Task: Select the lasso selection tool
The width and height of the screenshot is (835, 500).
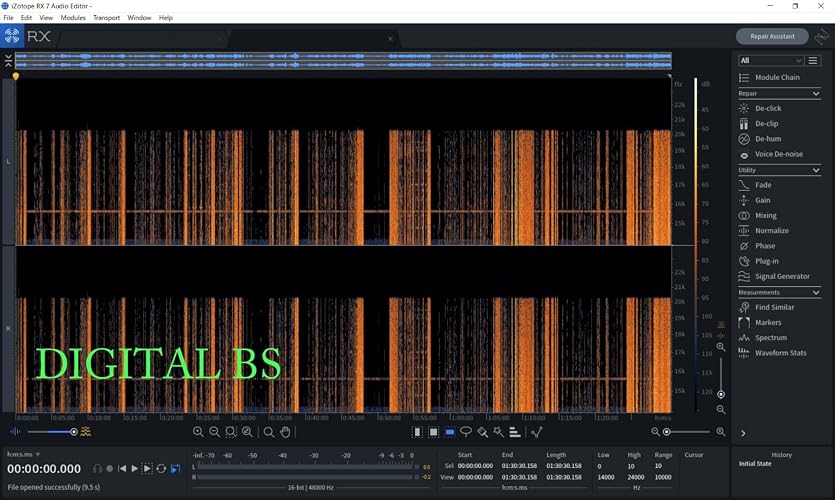Action: (466, 432)
